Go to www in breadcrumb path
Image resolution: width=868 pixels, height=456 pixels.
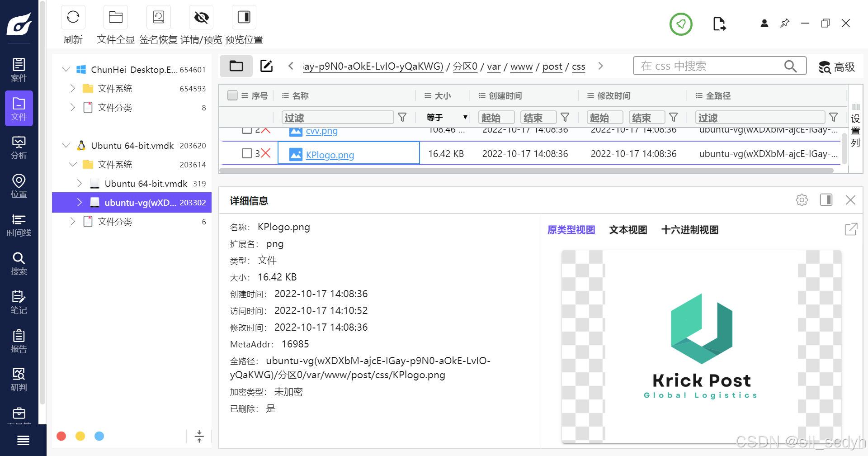[x=521, y=66]
